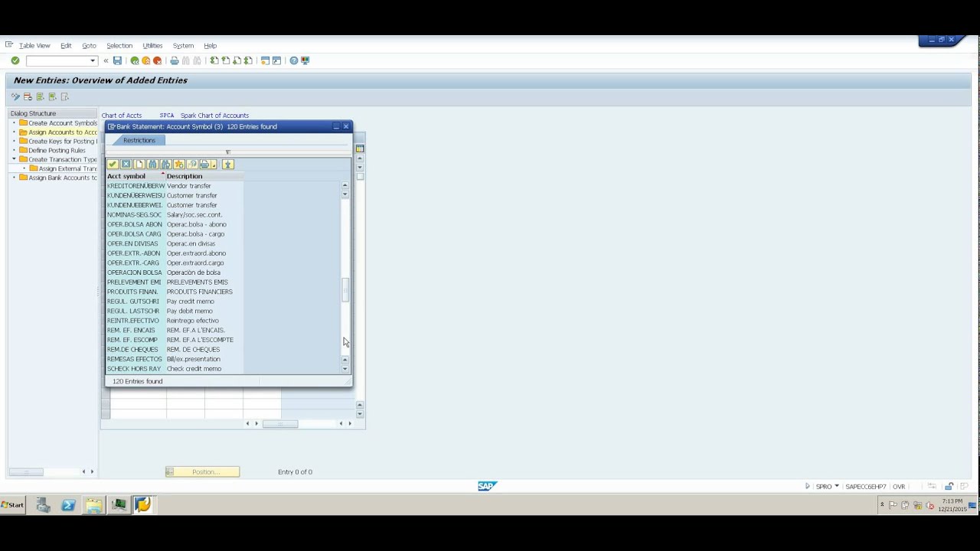Click the pencil-glasses display/change icon
The image size is (980, 551).
pyautogui.click(x=15, y=96)
